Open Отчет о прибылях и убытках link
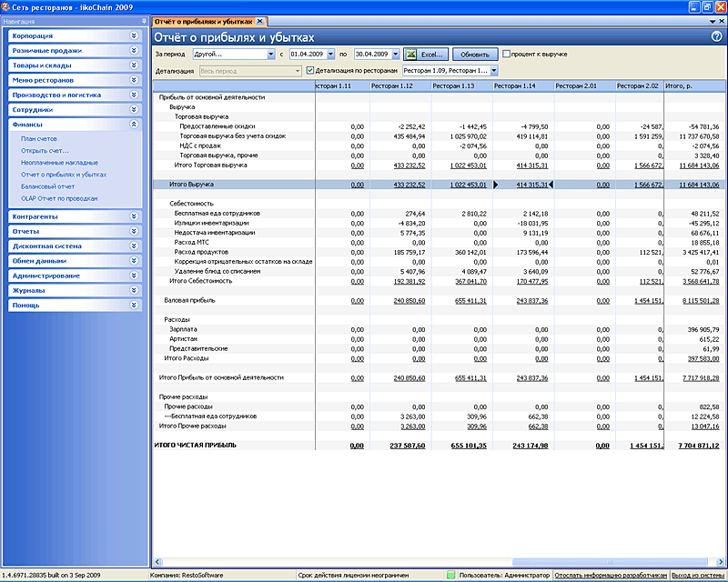 pyautogui.click(x=64, y=175)
